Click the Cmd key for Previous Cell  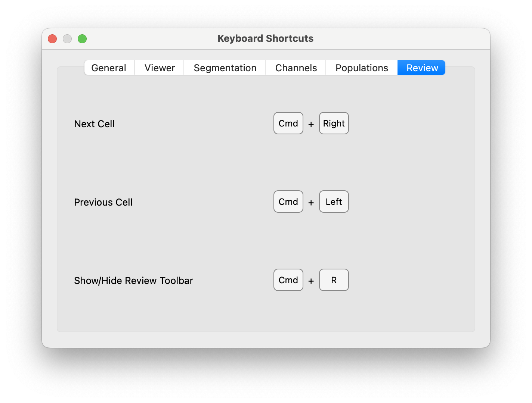(x=288, y=201)
